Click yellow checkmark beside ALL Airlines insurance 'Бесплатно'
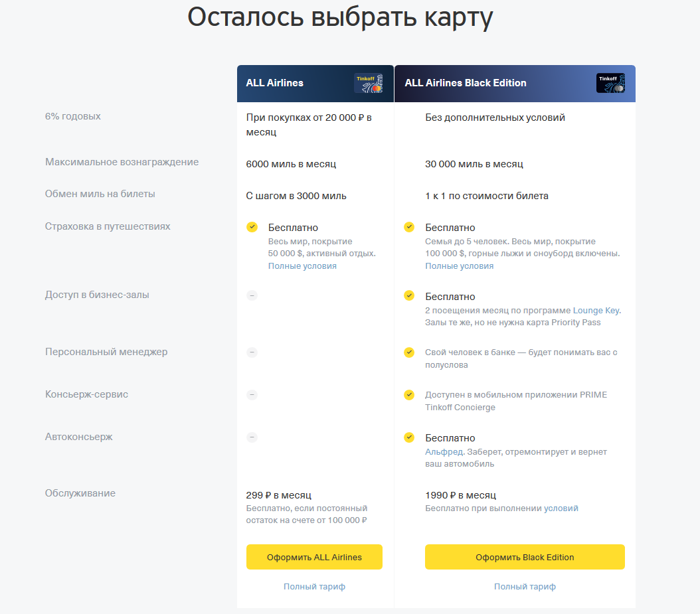Image resolution: width=700 pixels, height=614 pixels. point(252,227)
